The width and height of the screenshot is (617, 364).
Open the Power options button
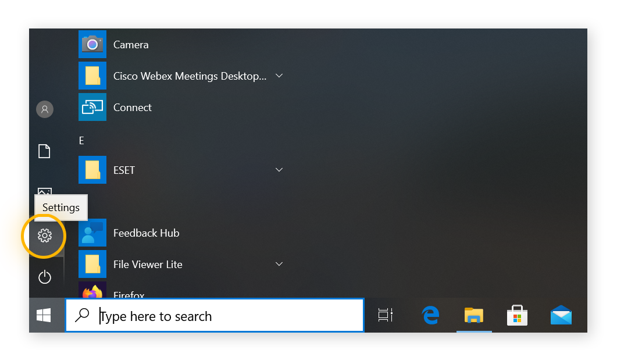tap(45, 277)
